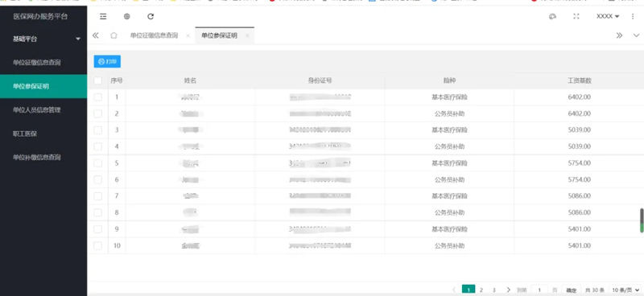The height and width of the screenshot is (296, 644).
Task: Click the 确定 pagination confirm button
Action: pyautogui.click(x=572, y=290)
